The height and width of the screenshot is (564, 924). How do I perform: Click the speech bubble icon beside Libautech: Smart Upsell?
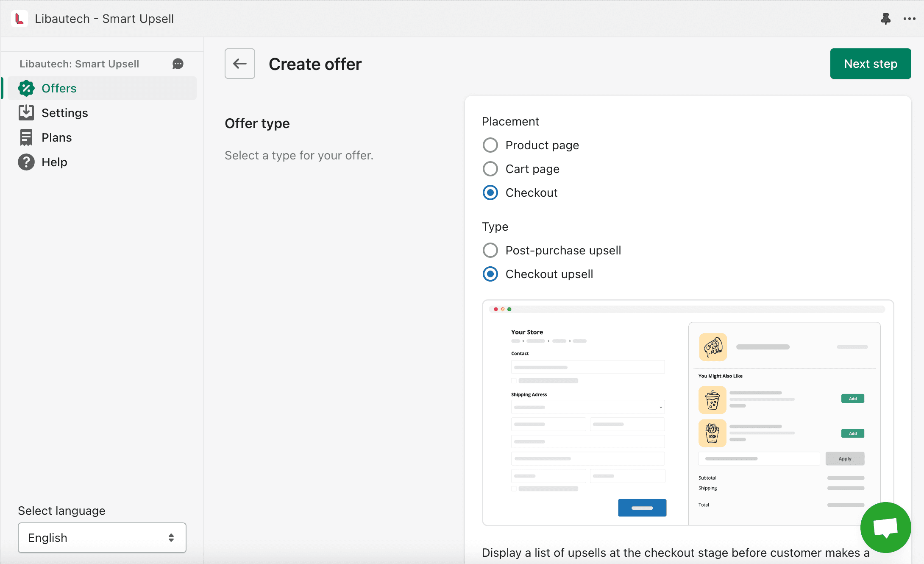tap(178, 64)
